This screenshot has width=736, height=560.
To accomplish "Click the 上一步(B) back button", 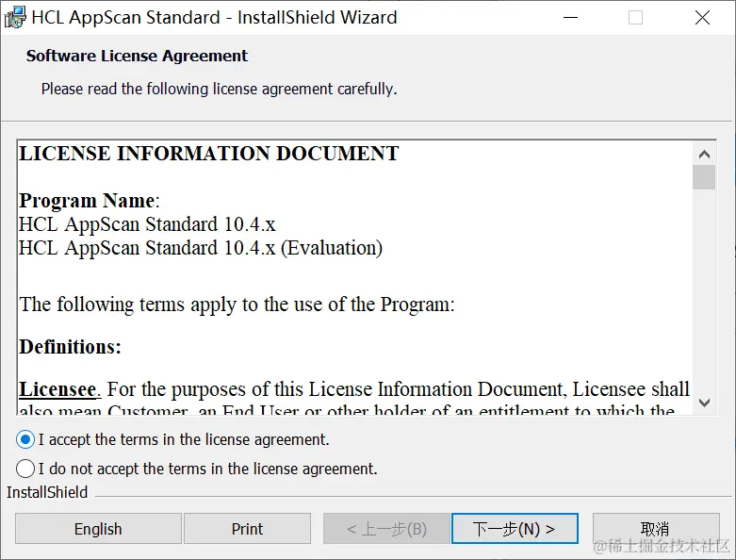I will pos(386,529).
